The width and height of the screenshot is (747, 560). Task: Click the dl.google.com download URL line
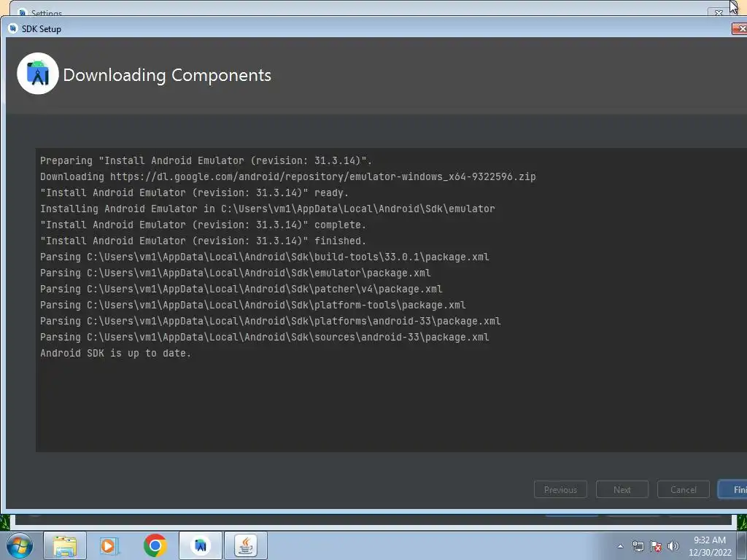[x=287, y=176]
